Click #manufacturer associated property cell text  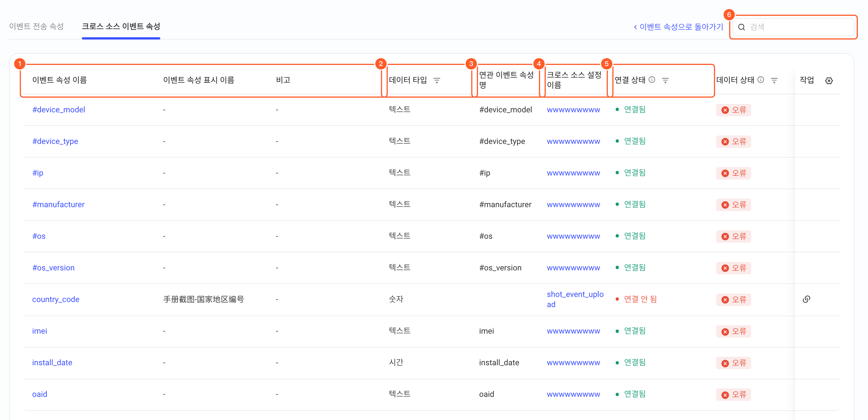(x=505, y=205)
